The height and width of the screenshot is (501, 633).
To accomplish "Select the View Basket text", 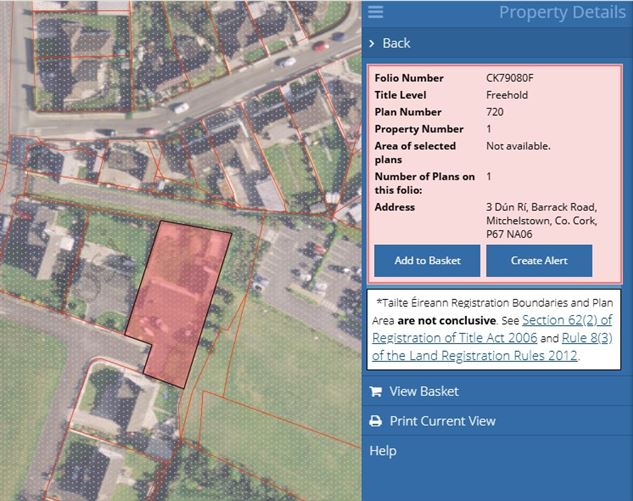I will 424,392.
